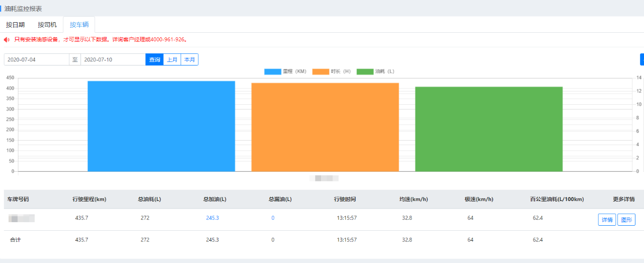This screenshot has width=644, height=263.
Task: Select the 本月 this month button
Action: pyautogui.click(x=190, y=59)
